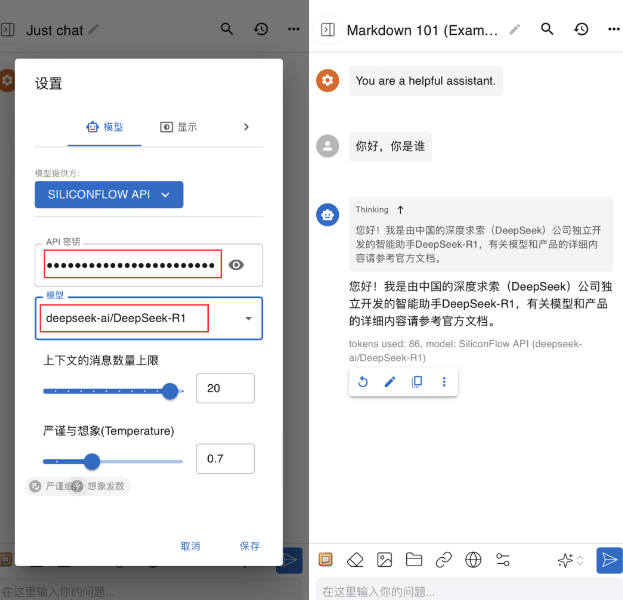Screen dimensions: 623x600
Task: Attach an image to the message
Action: click(385, 560)
